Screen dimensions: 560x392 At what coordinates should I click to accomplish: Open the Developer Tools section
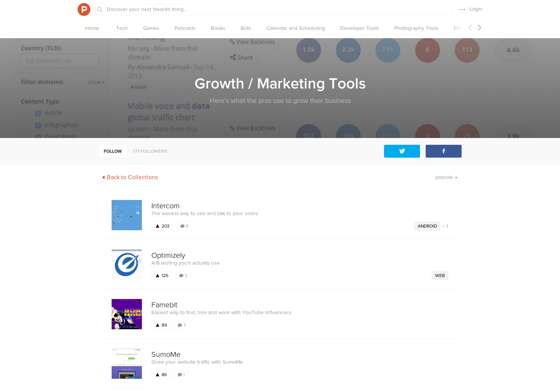coord(359,28)
